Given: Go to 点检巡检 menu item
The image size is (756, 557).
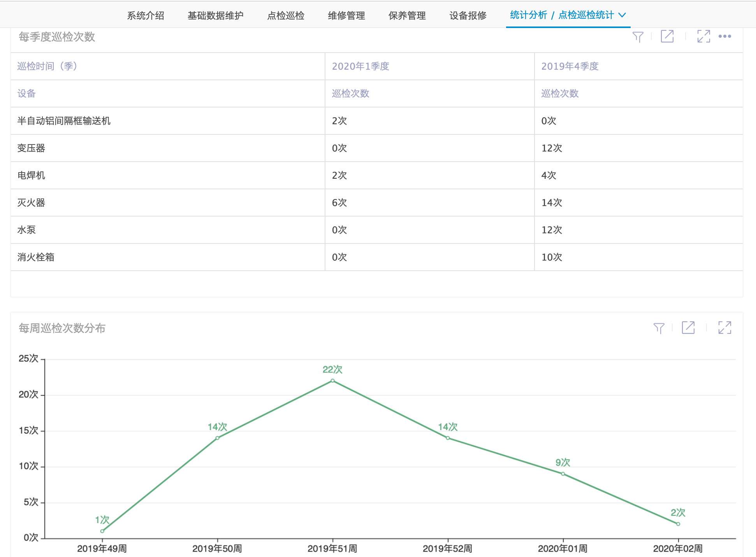Looking at the screenshot, I should (x=285, y=16).
